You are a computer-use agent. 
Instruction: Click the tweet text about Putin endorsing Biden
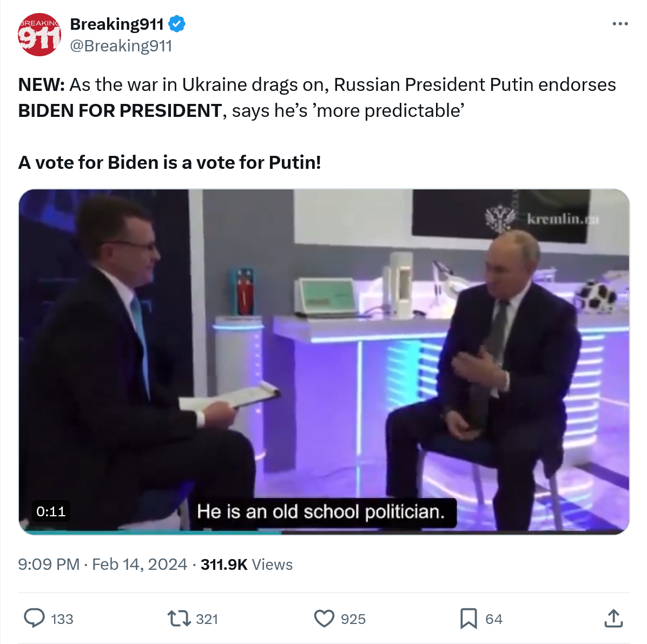point(317,97)
